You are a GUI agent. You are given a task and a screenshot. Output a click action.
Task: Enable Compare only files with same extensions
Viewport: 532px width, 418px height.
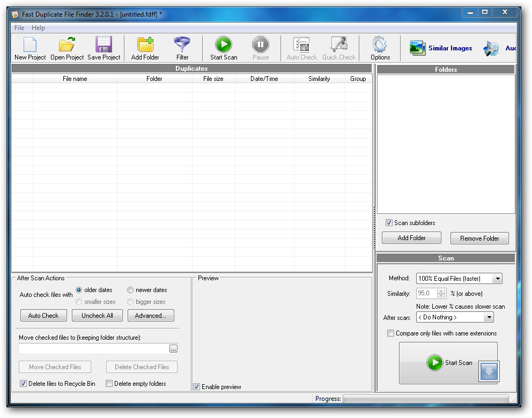(x=391, y=333)
